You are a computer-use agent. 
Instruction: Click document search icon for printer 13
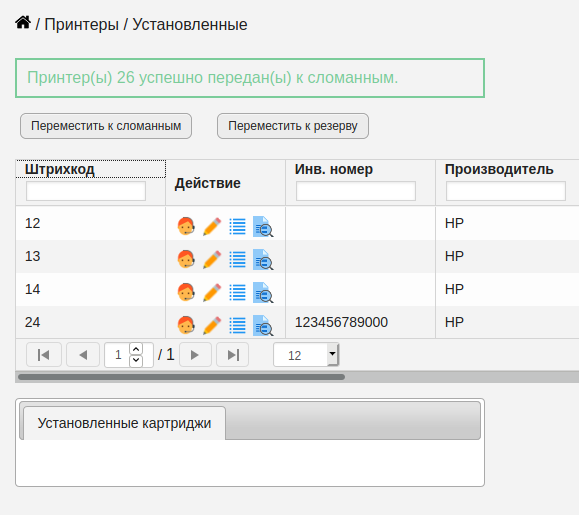coord(263,260)
